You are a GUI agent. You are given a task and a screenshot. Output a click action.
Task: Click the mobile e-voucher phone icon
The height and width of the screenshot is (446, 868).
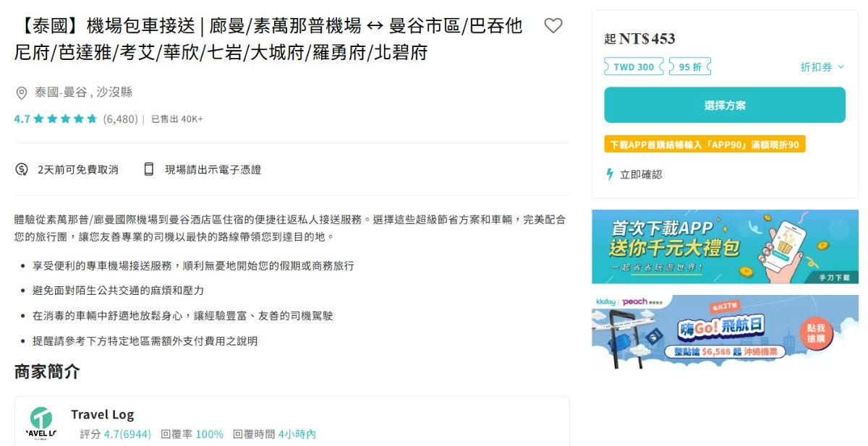pyautogui.click(x=149, y=169)
